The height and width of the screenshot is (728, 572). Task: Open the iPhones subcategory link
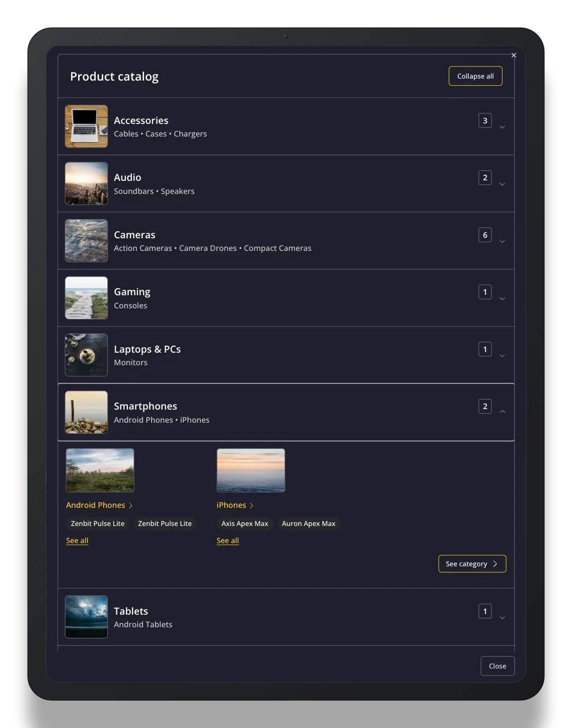(x=231, y=505)
